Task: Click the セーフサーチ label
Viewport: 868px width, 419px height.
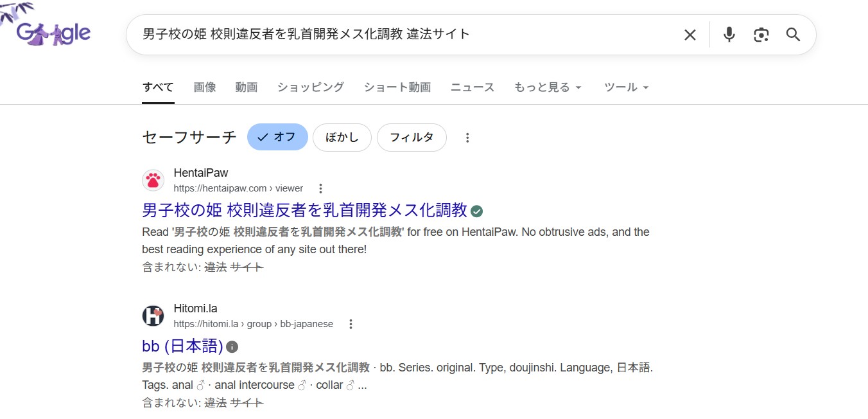Action: pyautogui.click(x=189, y=138)
